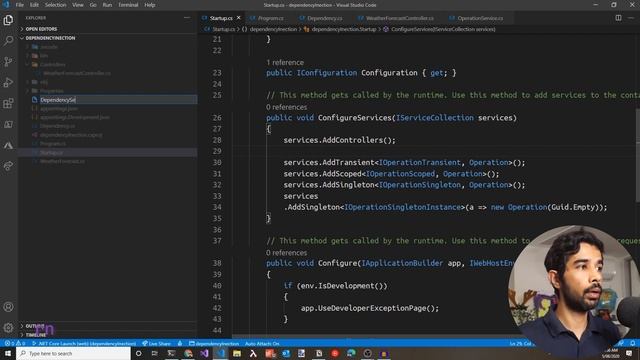Image resolution: width=640 pixels, height=360 pixels.
Task: Open Visual Studio from the taskbar
Action: [x=204, y=353]
